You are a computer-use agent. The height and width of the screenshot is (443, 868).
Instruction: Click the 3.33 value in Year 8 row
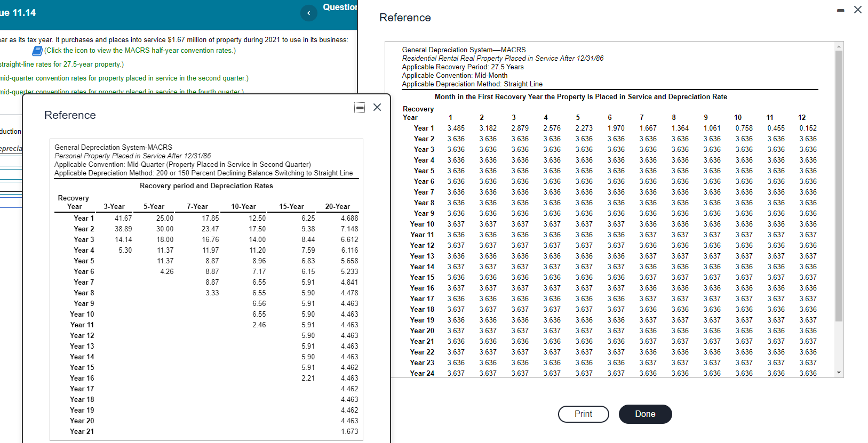point(212,293)
